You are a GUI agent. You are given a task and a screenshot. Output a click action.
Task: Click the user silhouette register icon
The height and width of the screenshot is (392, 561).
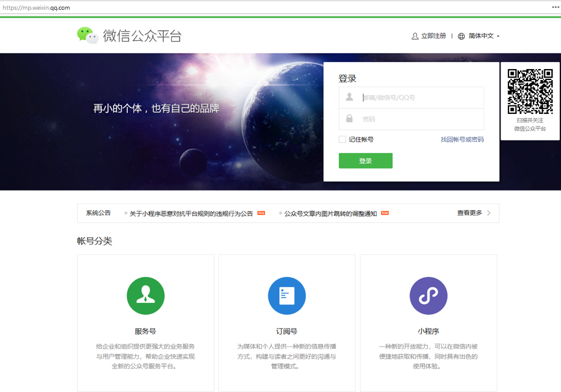[415, 36]
